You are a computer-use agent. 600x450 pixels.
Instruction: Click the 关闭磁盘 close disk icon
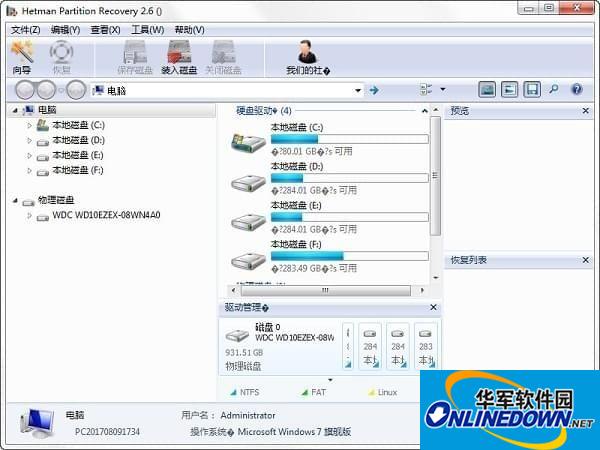coord(223,52)
